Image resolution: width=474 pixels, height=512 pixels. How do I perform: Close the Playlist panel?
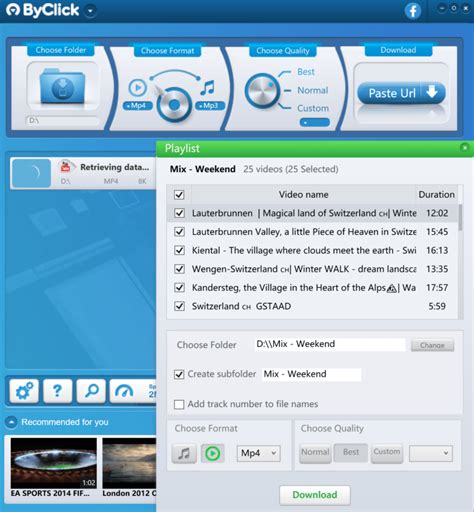464,147
